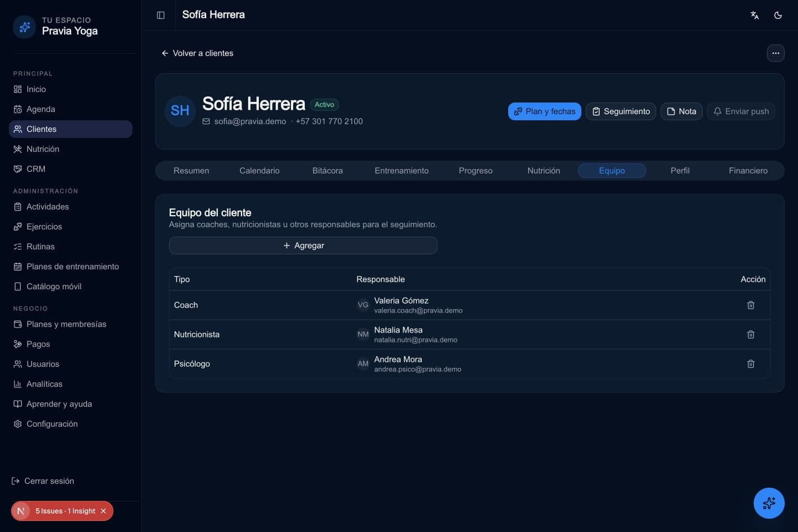Open the Perfil tab

(680, 171)
